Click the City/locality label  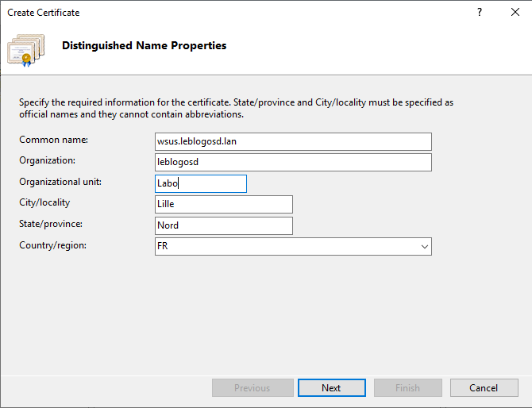[x=44, y=202]
